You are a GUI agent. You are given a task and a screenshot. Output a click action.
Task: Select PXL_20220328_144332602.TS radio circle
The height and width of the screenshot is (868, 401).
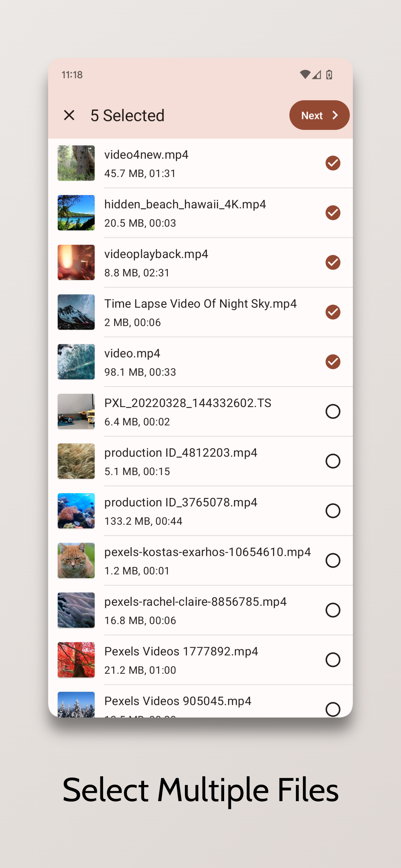(x=333, y=411)
